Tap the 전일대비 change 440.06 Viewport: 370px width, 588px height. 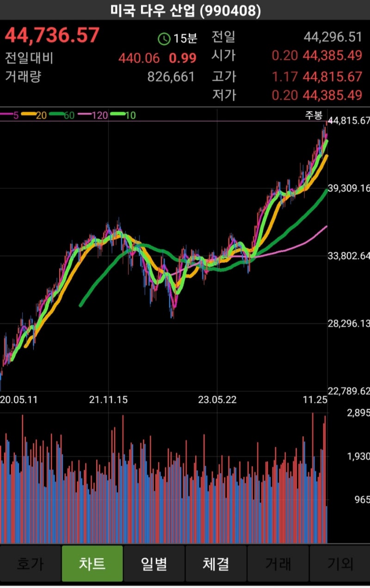point(139,58)
